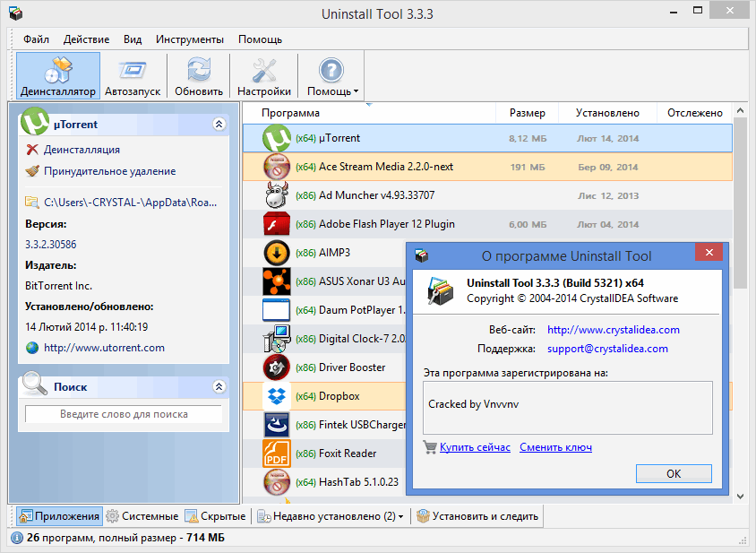
Task: Click the info icon in status bar
Action: coord(17,538)
